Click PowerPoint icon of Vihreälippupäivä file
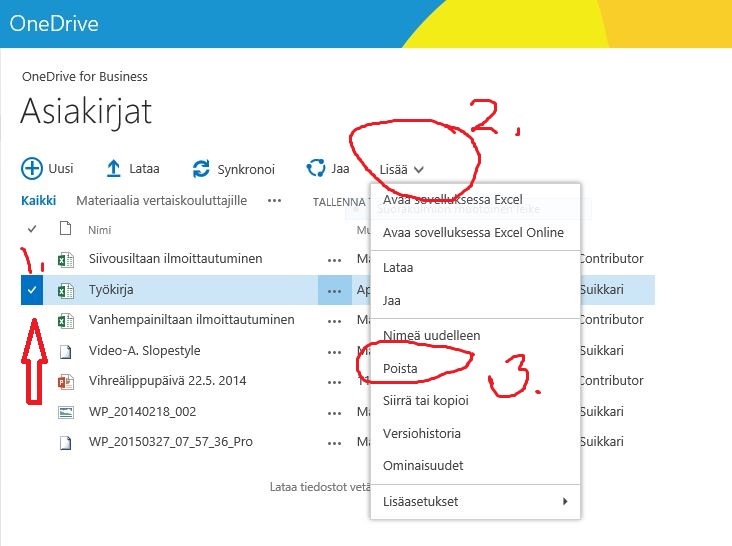 click(x=66, y=381)
